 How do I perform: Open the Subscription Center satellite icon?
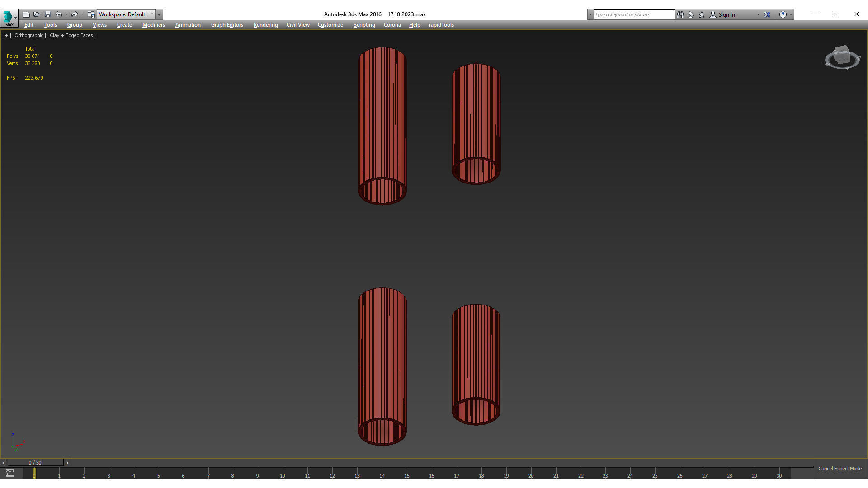[x=691, y=14]
